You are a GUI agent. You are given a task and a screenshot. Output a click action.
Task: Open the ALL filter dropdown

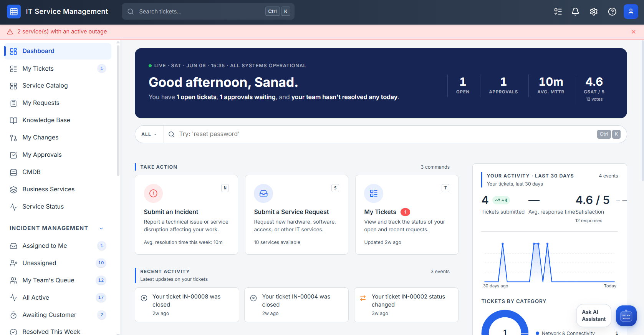(x=149, y=134)
